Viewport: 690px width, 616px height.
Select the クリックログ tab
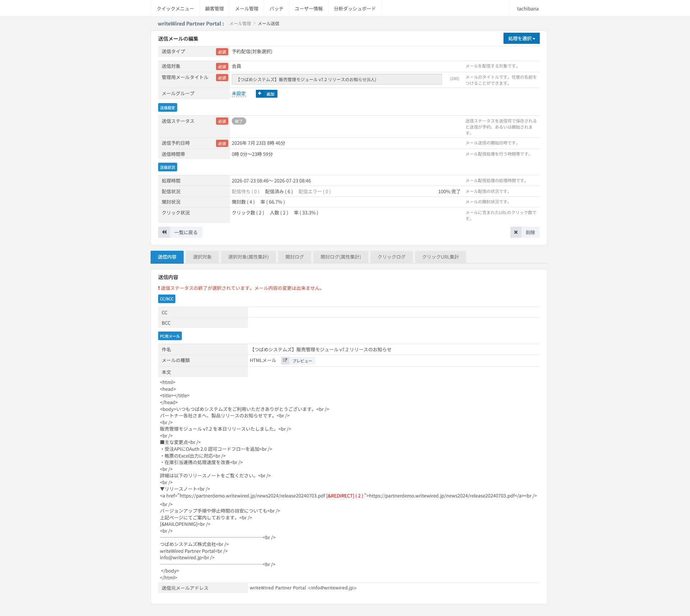click(392, 257)
